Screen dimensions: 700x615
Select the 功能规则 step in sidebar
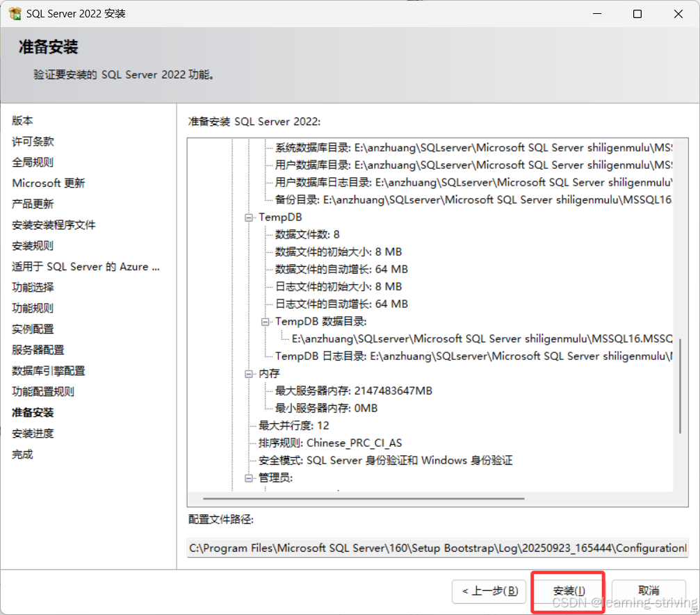(33, 308)
